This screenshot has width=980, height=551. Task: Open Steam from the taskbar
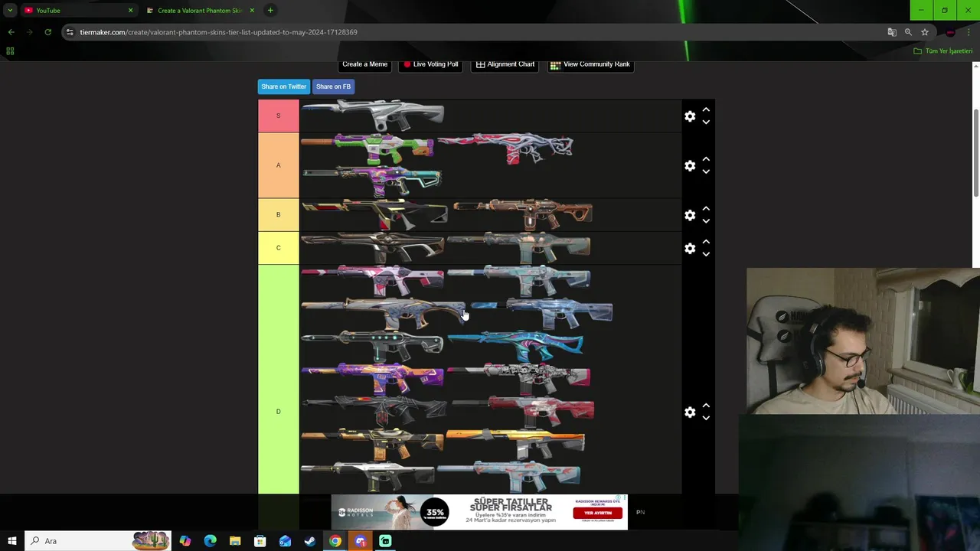(x=310, y=541)
